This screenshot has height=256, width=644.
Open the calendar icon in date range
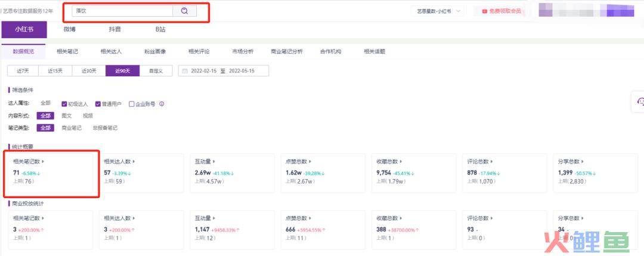(x=185, y=70)
